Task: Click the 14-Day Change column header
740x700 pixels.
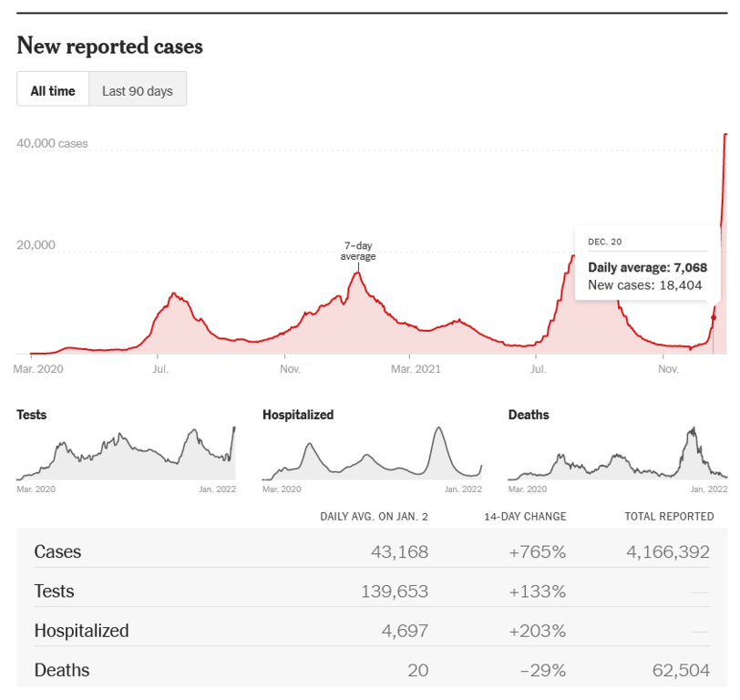Action: click(525, 516)
